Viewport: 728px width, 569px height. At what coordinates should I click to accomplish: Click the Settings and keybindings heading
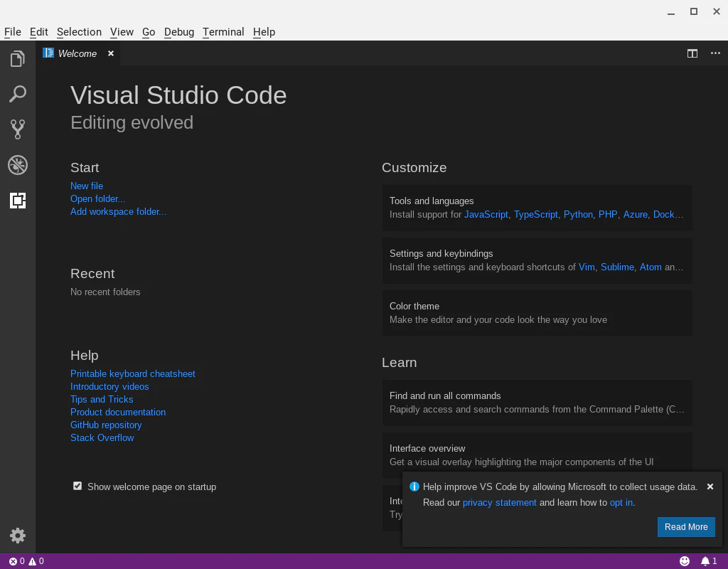tap(441, 254)
